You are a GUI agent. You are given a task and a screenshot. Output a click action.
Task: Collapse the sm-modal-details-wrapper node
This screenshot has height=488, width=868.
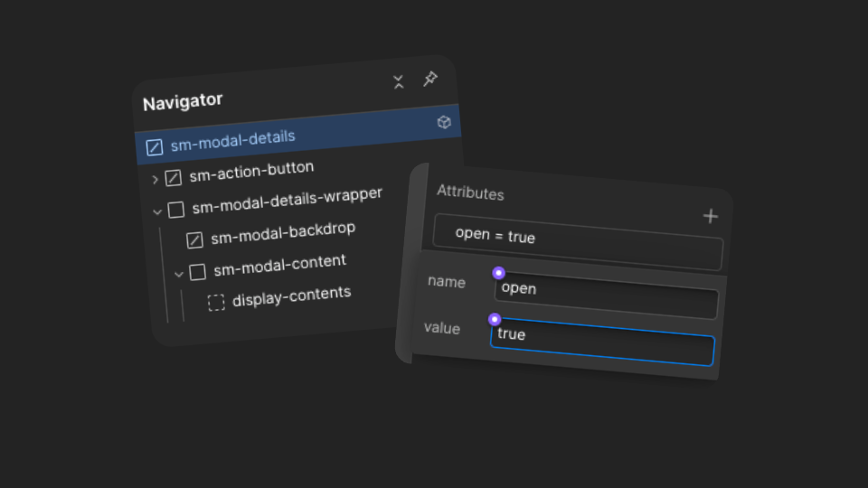click(x=157, y=211)
